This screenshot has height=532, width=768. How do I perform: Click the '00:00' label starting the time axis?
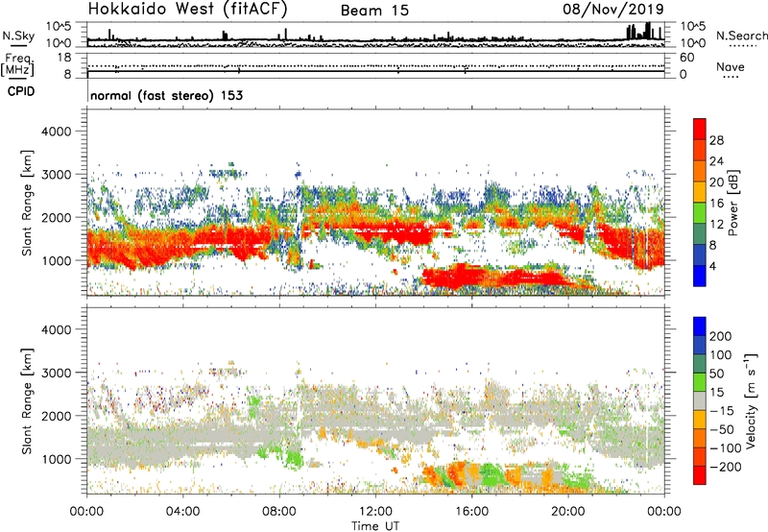pyautogui.click(x=86, y=512)
